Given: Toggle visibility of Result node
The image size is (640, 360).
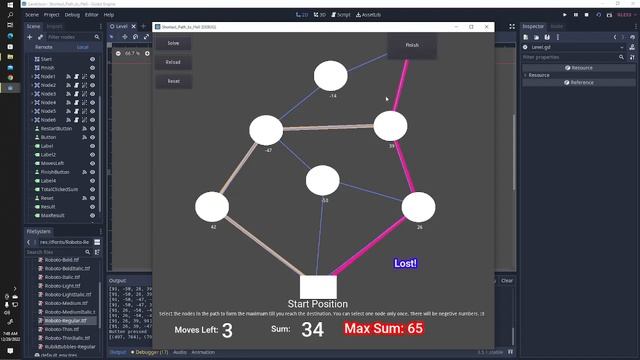Looking at the screenshot, I should coord(93,207).
